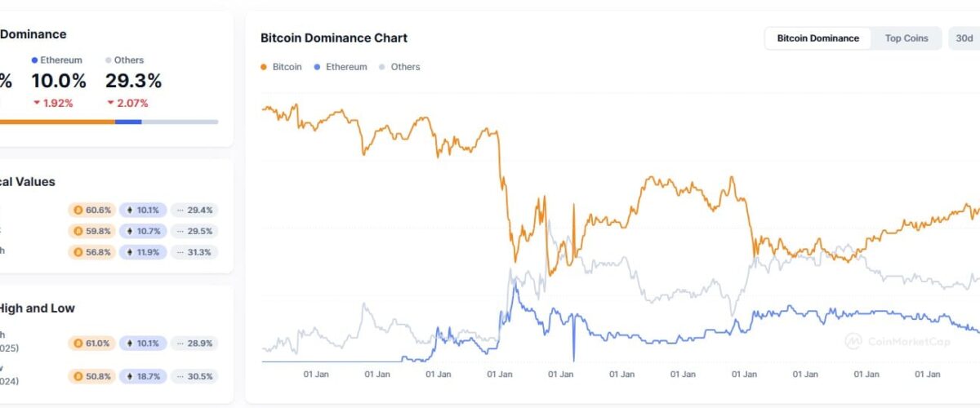
Task: Open the 30d time range dropdown
Action: (964, 38)
